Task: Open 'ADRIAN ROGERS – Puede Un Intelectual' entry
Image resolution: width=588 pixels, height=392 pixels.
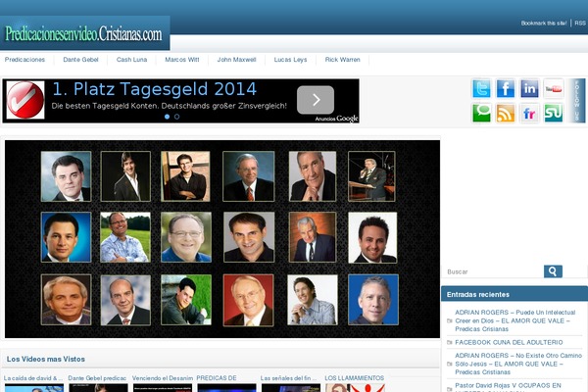Action: (x=514, y=320)
